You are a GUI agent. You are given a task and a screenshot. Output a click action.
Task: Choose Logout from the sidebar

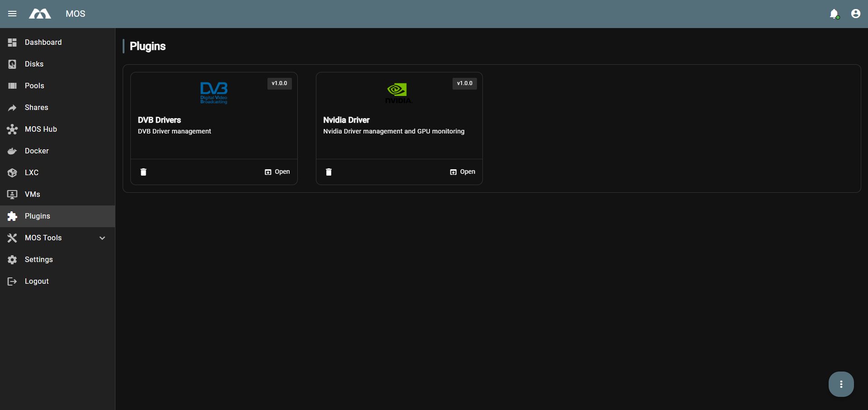(57, 281)
